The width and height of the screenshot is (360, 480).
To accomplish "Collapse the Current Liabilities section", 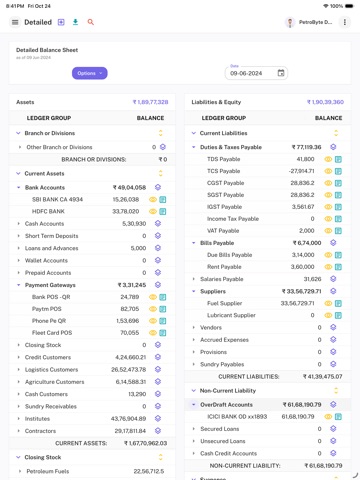I will [194, 133].
